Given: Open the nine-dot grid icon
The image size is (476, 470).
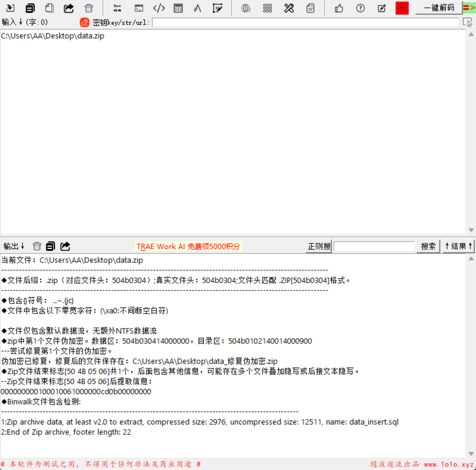Looking at the screenshot, I should coord(268,8).
